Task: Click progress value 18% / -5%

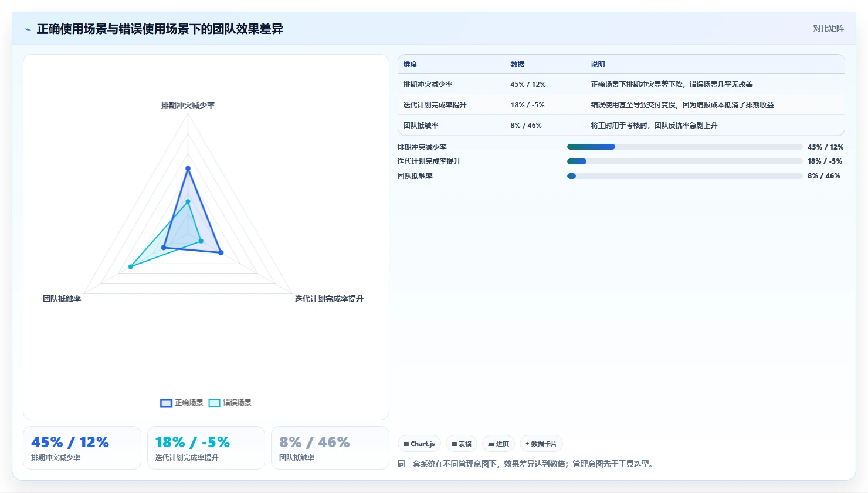Action: point(825,161)
